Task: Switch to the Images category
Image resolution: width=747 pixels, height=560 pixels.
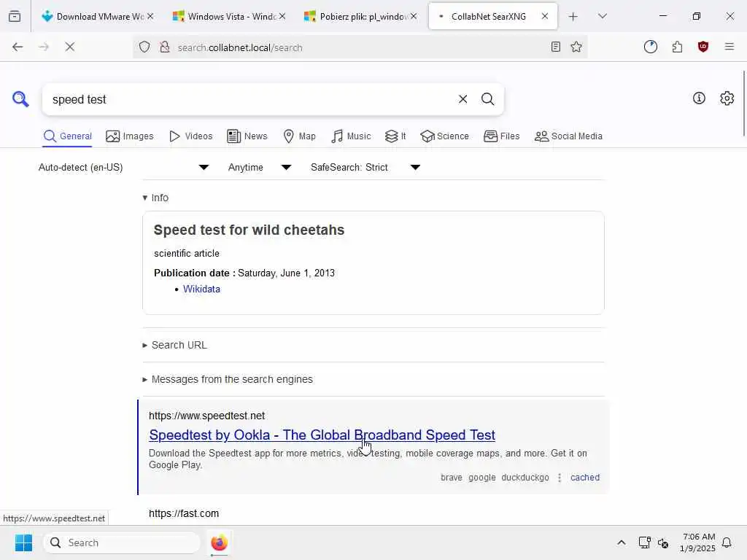Action: click(130, 136)
